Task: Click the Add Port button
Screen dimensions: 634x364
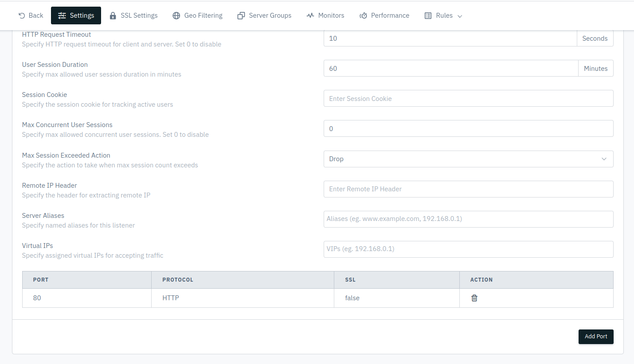Action: click(596, 337)
